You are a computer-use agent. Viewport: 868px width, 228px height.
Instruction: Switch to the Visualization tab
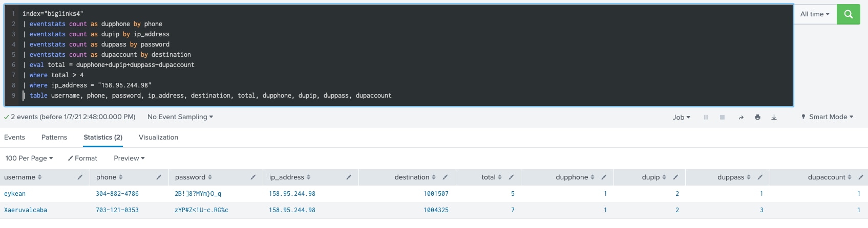coord(158,138)
